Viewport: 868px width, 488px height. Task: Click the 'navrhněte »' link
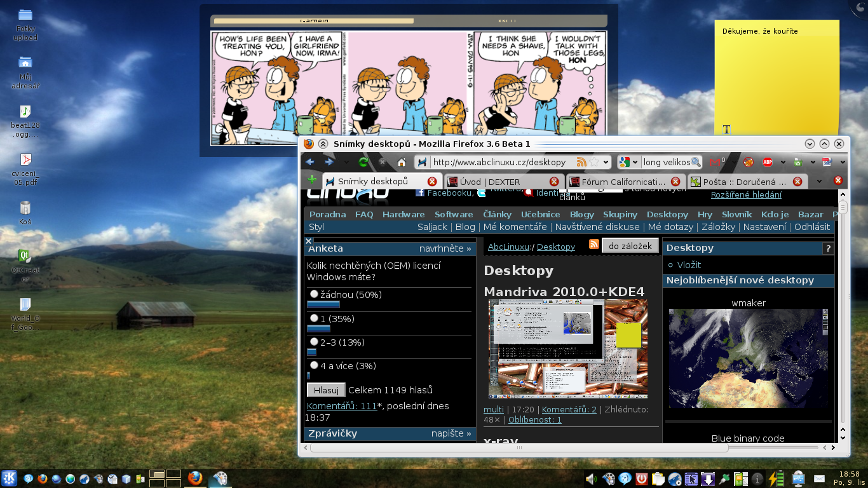coord(445,248)
